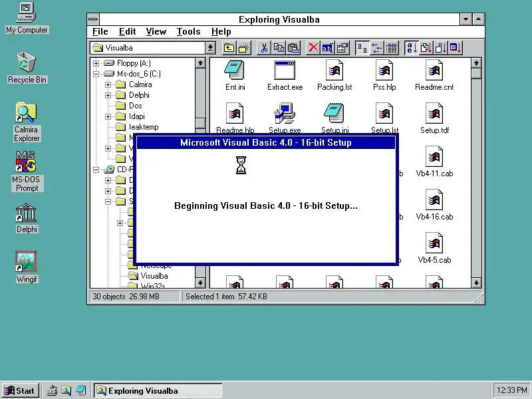This screenshot has height=399, width=532.
Task: Select the Ent.ini file icon
Action: (x=235, y=75)
